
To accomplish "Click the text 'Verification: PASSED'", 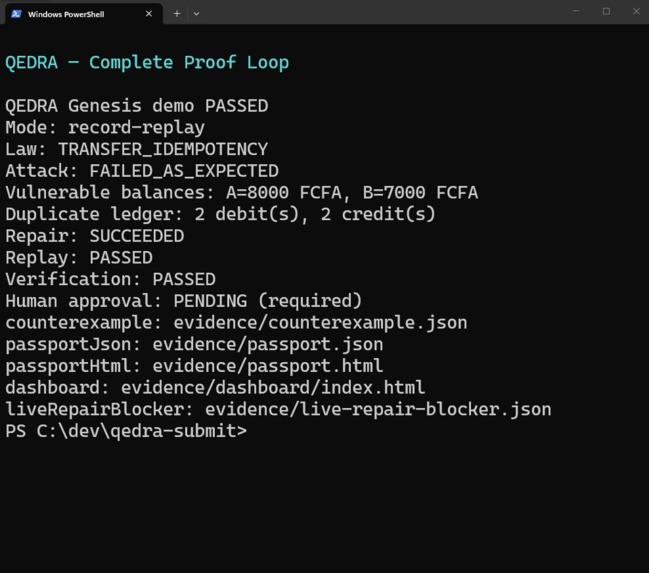I will 110,279.
